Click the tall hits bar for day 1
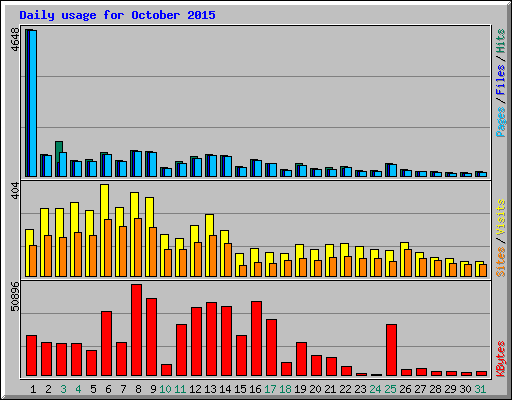This screenshot has height=400, width=512. click(27, 103)
